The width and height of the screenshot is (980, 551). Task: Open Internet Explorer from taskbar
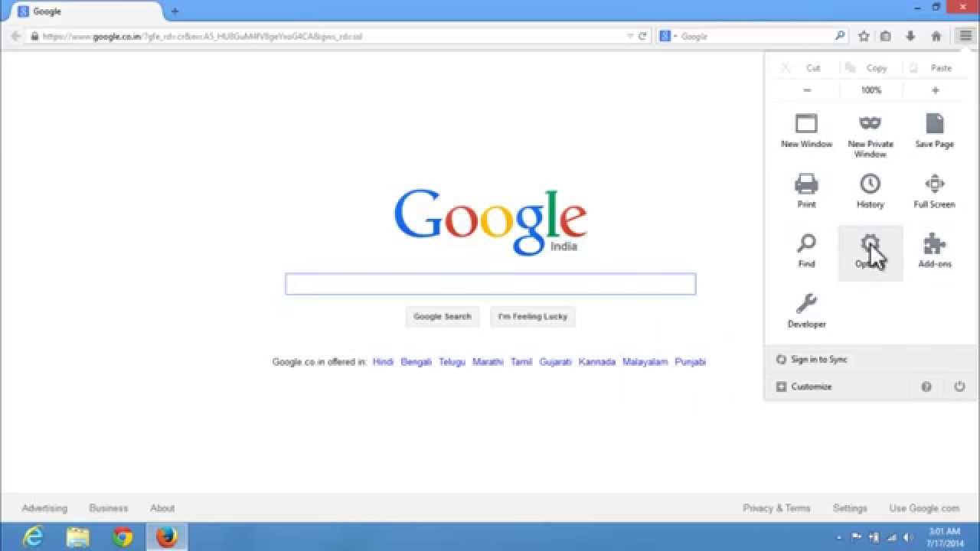pyautogui.click(x=33, y=537)
